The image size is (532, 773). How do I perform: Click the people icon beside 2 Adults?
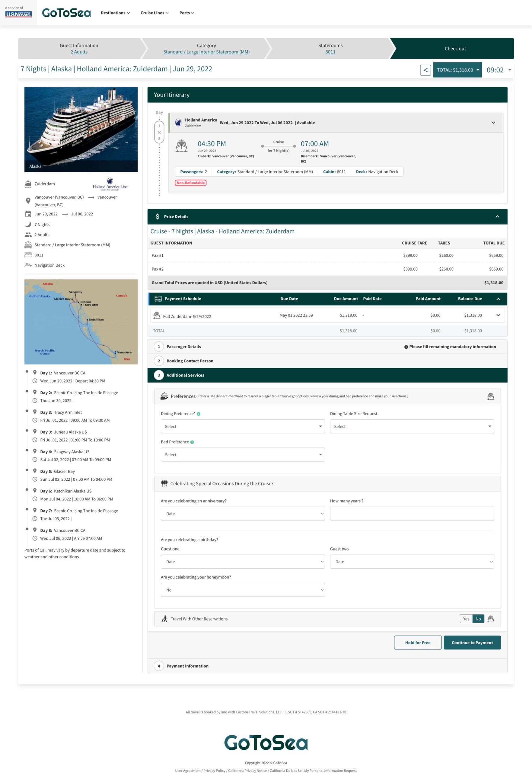tap(28, 234)
